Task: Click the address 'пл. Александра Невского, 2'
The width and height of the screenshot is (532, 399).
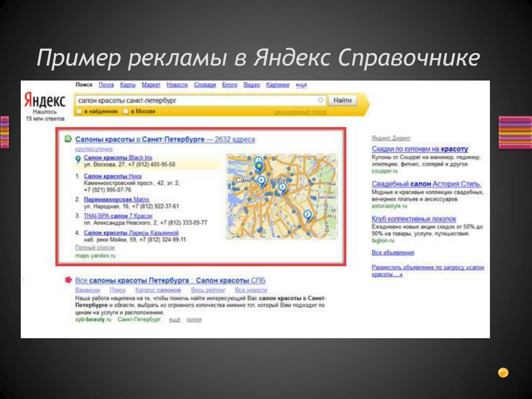Action: click(x=120, y=223)
